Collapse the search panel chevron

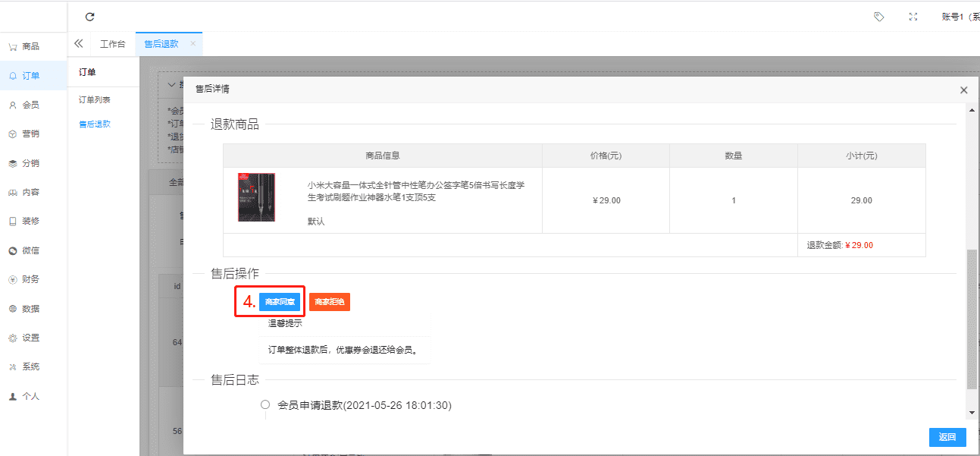[171, 84]
